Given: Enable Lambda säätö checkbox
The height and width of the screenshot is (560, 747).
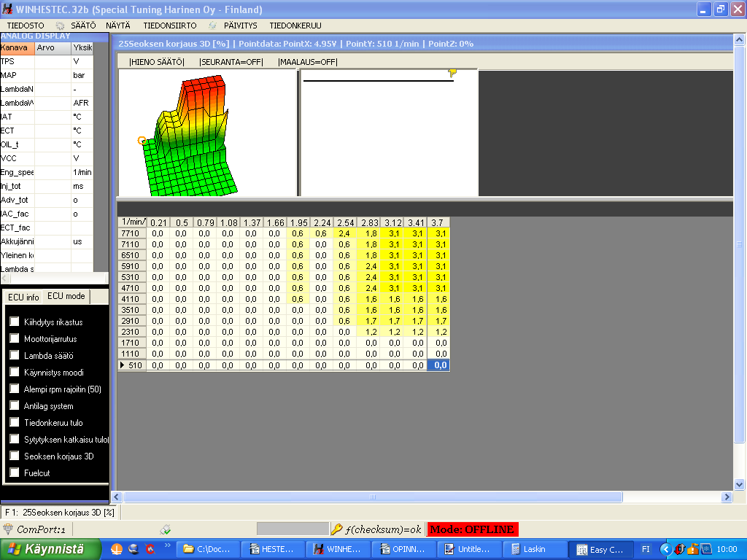Looking at the screenshot, I should [x=15, y=355].
